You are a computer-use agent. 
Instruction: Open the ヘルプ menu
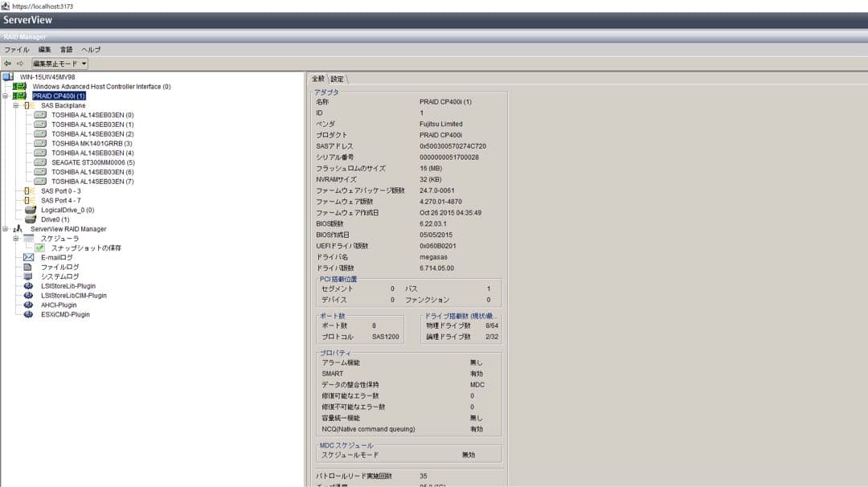point(91,50)
